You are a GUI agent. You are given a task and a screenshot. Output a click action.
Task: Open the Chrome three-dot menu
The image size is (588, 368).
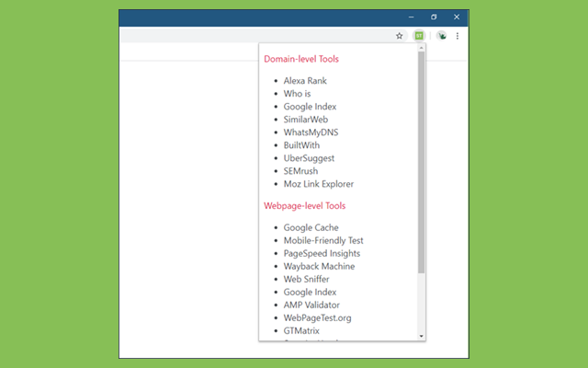pos(458,36)
